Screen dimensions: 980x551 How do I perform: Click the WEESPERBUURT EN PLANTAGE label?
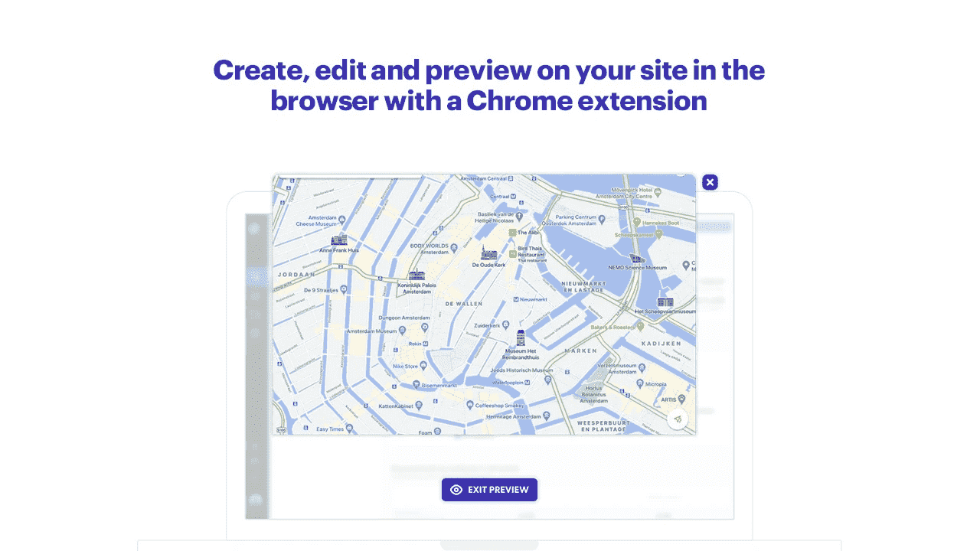(x=602, y=425)
